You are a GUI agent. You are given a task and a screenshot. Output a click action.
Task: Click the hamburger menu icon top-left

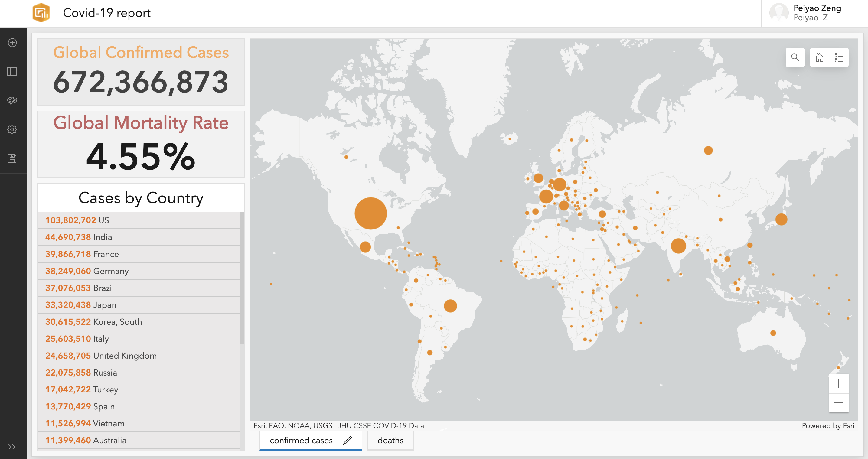[x=12, y=13]
